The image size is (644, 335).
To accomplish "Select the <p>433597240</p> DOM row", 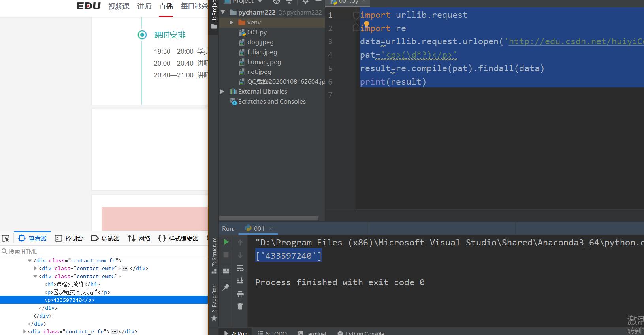I will [104, 300].
